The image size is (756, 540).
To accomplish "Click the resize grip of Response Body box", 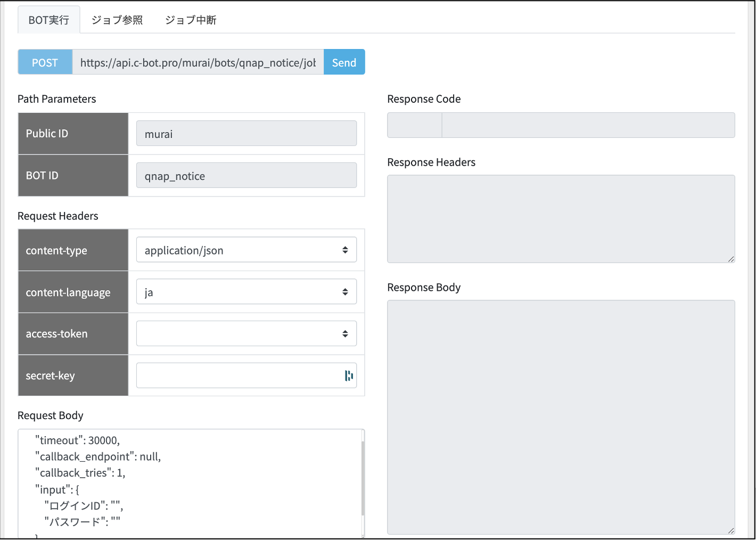I will tap(731, 530).
